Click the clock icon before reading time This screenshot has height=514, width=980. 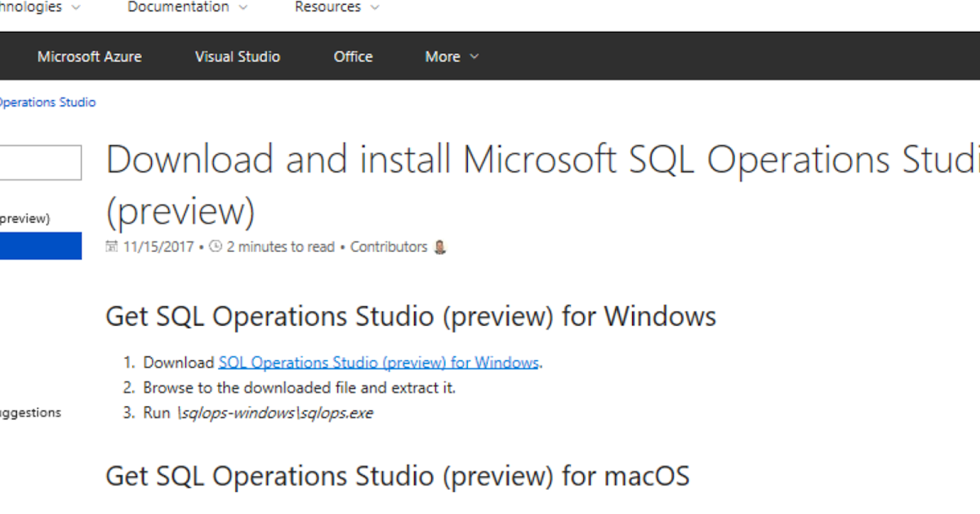click(x=216, y=246)
